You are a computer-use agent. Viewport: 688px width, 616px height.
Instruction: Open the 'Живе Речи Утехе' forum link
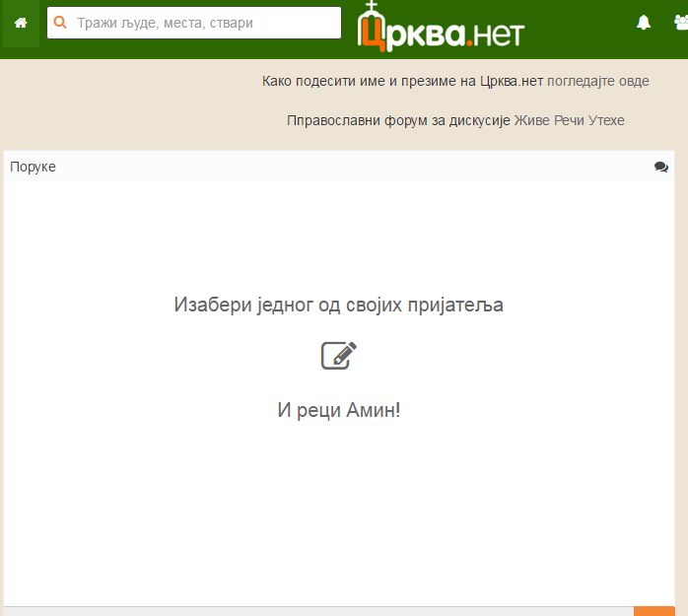coord(569,120)
